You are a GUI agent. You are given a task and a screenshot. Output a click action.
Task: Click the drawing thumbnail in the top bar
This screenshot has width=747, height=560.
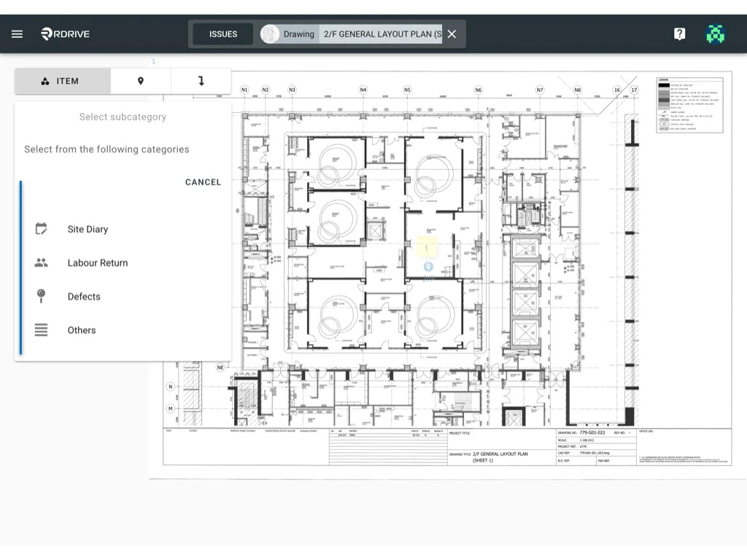[269, 34]
